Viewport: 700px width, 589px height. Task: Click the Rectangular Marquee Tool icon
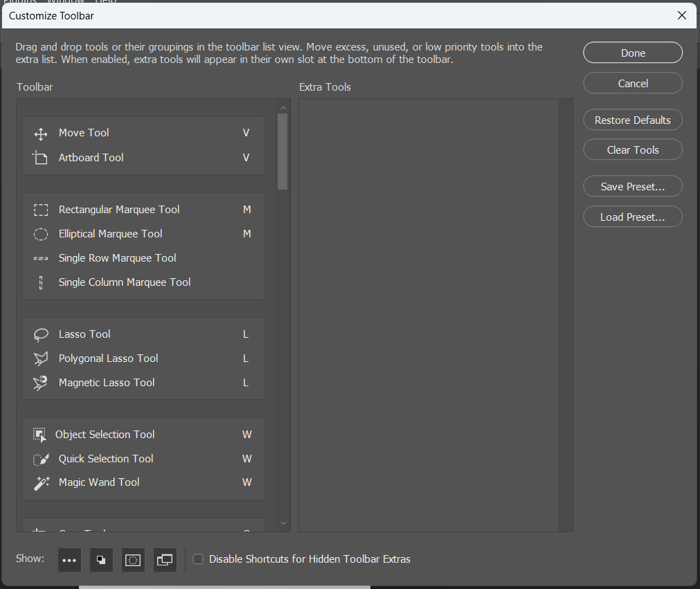pyautogui.click(x=41, y=210)
